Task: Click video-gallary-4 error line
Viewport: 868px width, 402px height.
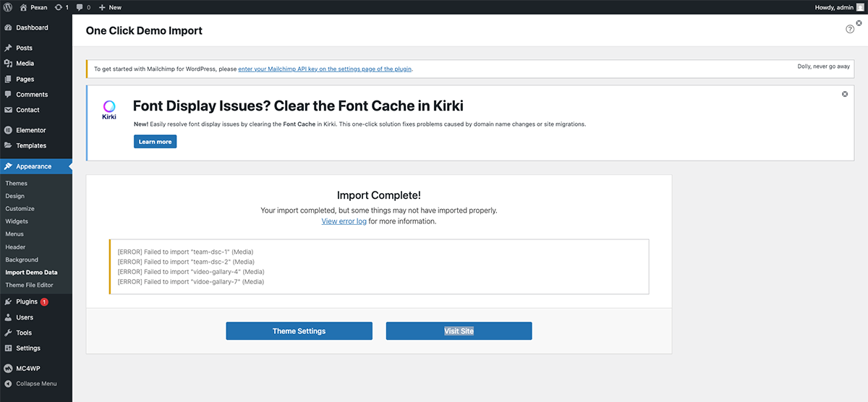Action: point(191,272)
